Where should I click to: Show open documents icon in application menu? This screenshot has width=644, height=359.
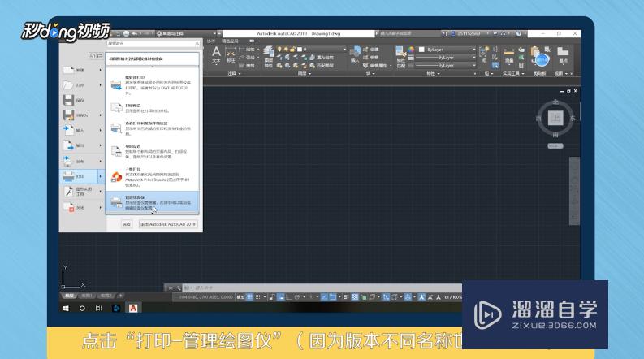(x=99, y=56)
